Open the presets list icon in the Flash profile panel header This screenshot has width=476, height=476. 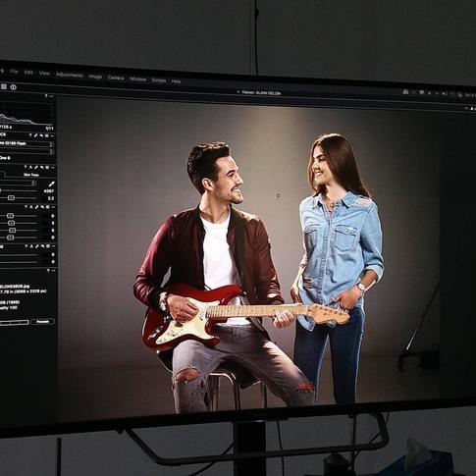pos(47,135)
